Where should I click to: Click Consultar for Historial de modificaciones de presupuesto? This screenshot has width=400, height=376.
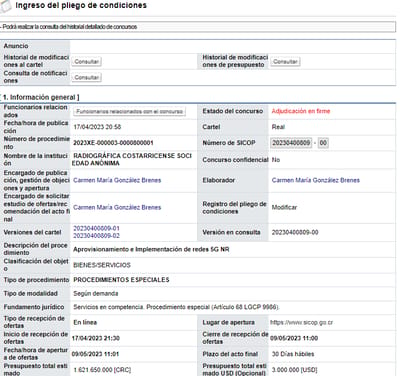point(285,62)
